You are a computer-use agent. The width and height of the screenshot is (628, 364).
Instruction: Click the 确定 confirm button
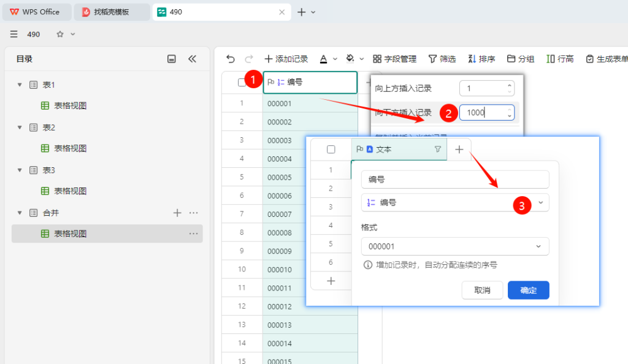pyautogui.click(x=528, y=290)
